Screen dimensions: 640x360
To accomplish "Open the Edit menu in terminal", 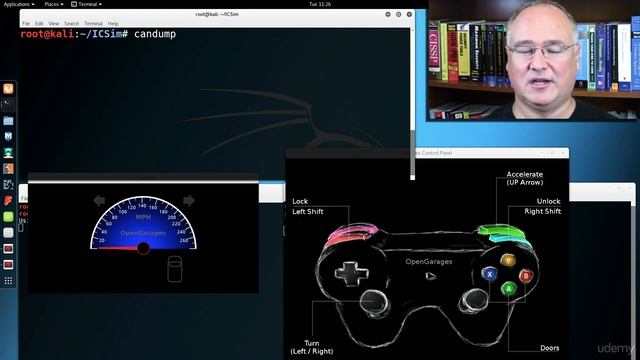I will click(x=39, y=24).
